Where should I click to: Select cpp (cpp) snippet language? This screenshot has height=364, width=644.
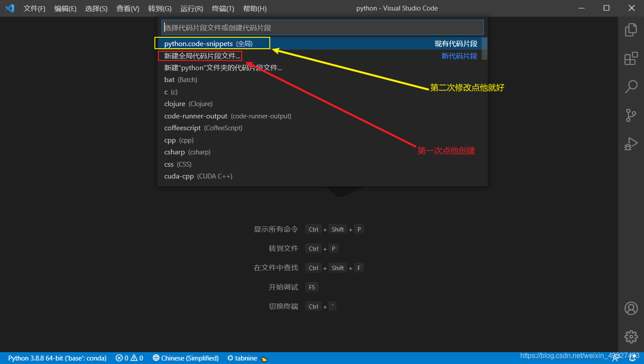(320, 140)
